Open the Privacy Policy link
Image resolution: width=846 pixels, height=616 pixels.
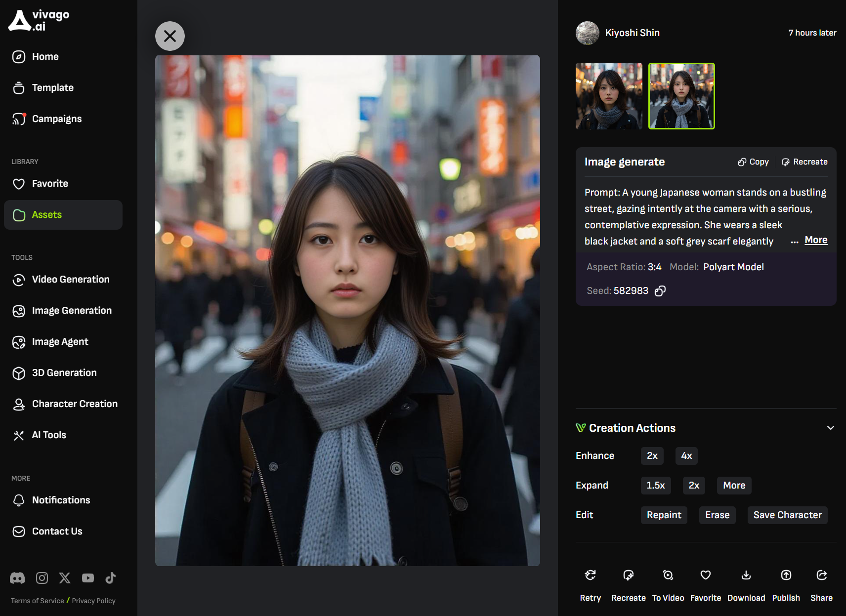93,601
